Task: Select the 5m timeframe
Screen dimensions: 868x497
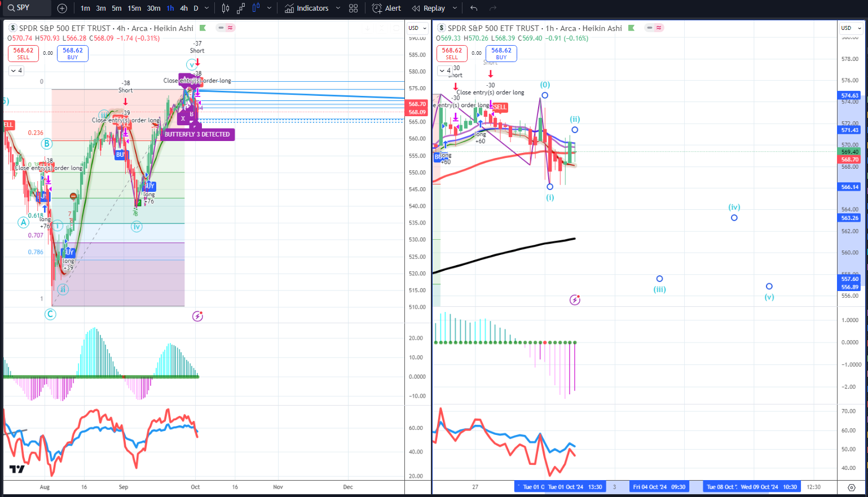Action: tap(117, 8)
